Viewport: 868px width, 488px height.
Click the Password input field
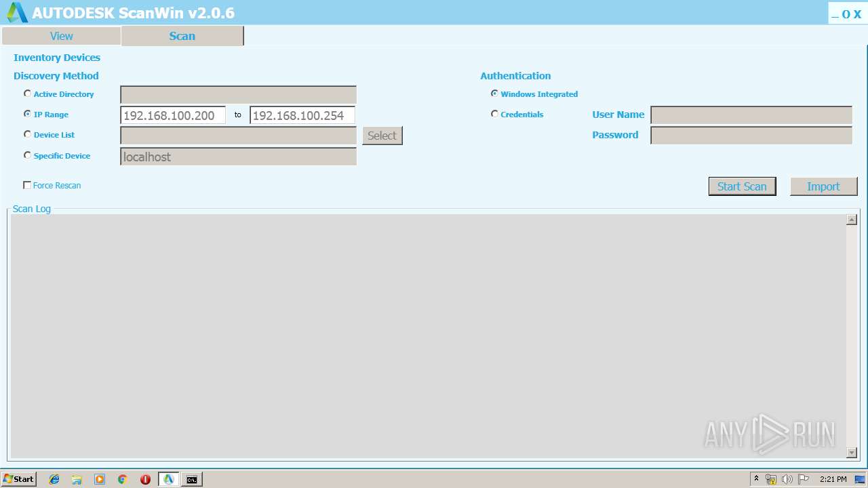coord(751,136)
